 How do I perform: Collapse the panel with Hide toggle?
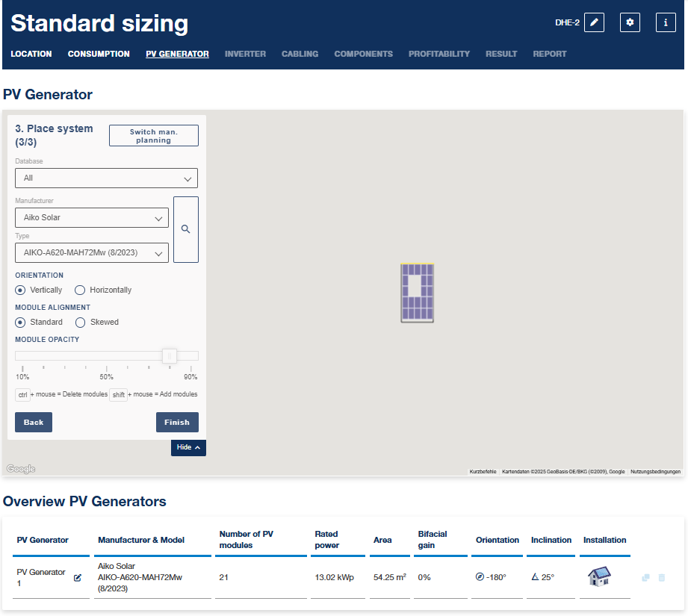pyautogui.click(x=188, y=447)
